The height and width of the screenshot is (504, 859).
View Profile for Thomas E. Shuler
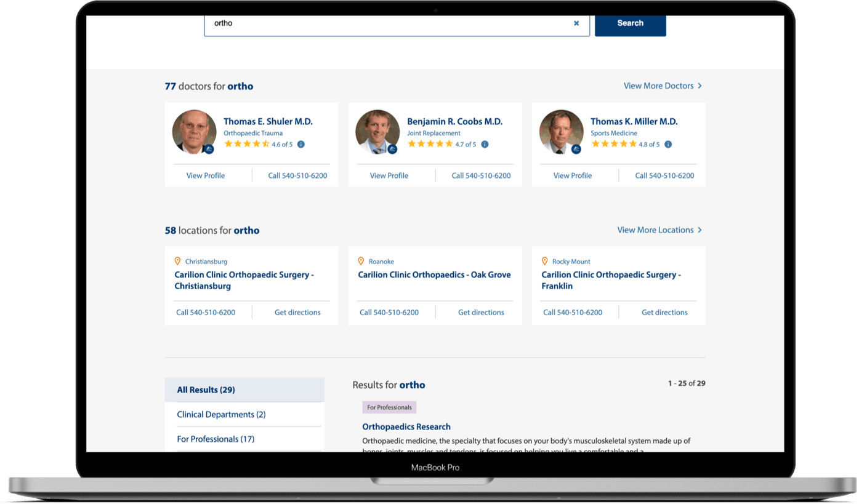click(x=206, y=176)
